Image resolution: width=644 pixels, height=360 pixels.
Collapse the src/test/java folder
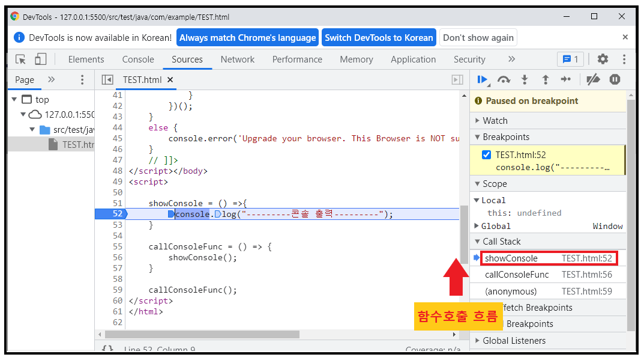(32, 130)
